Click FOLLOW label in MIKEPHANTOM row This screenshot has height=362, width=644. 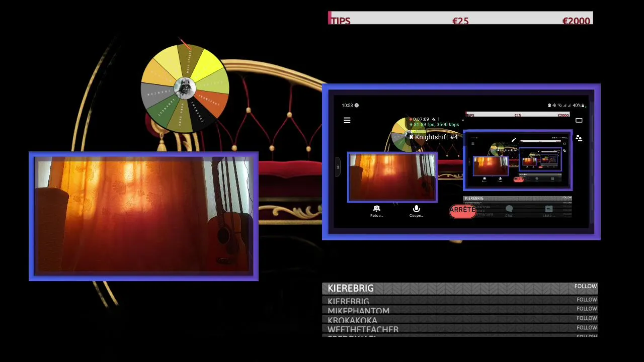click(x=587, y=309)
